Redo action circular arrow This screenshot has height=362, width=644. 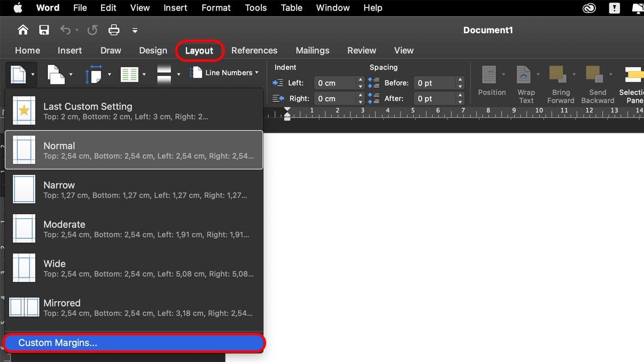[92, 30]
